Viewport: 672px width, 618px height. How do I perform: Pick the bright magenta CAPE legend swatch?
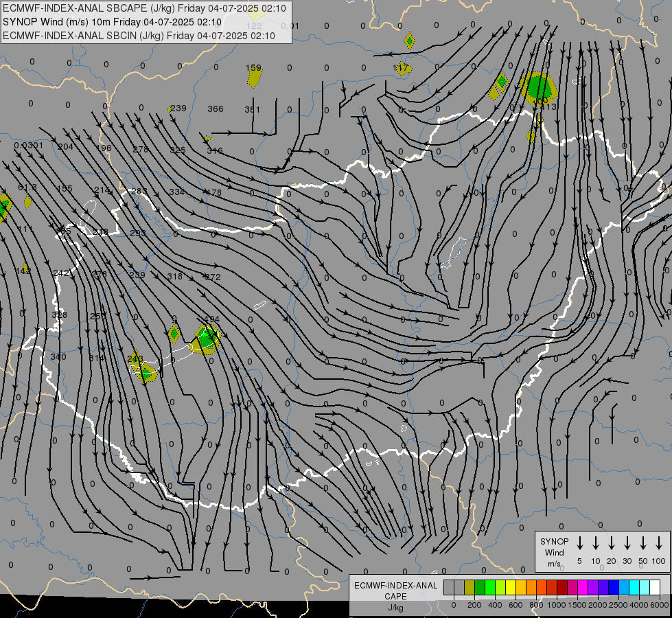(x=583, y=588)
